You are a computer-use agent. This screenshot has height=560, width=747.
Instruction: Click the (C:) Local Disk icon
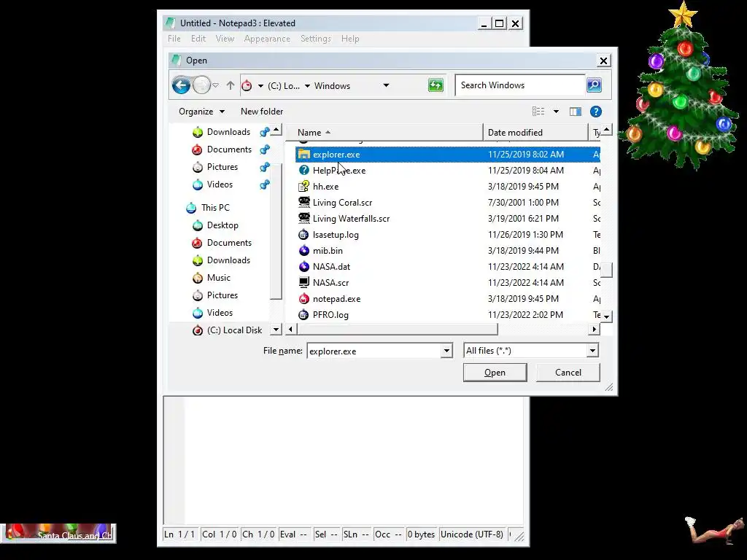click(197, 330)
